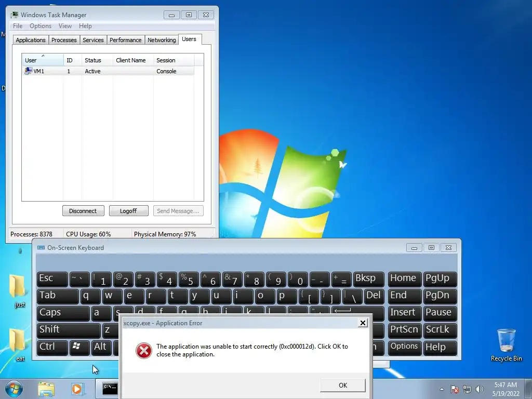Click the red error icon in dialog
This screenshot has width=532, height=399.
pyautogui.click(x=144, y=351)
